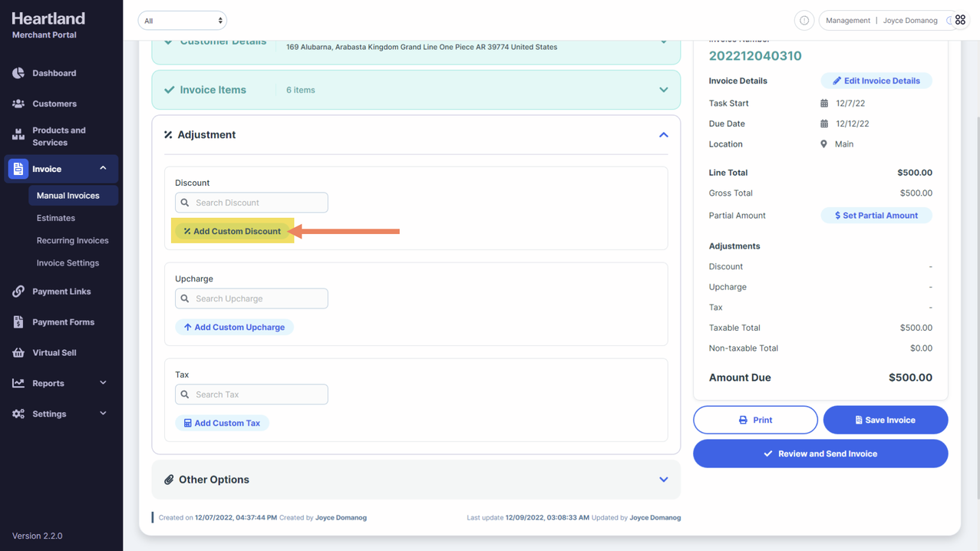This screenshot has height=551, width=980.
Task: Click the info circle icon in header
Action: [x=804, y=21]
